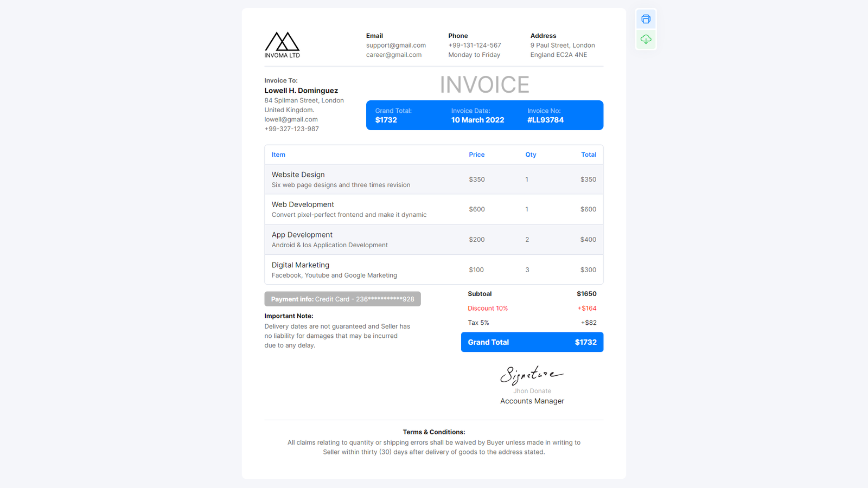Click the green cloud download icon
Viewport: 868px width, 488px height.
pos(646,39)
